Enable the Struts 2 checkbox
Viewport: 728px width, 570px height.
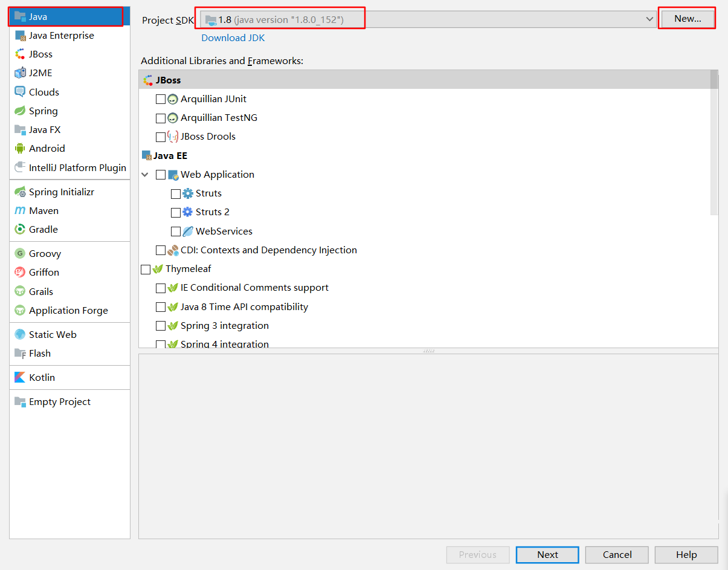click(x=176, y=212)
